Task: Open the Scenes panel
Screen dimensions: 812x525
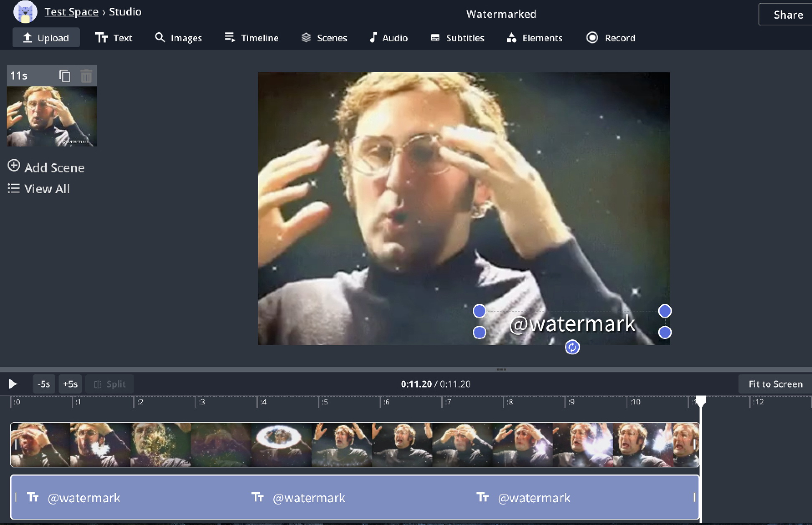Action: click(324, 38)
